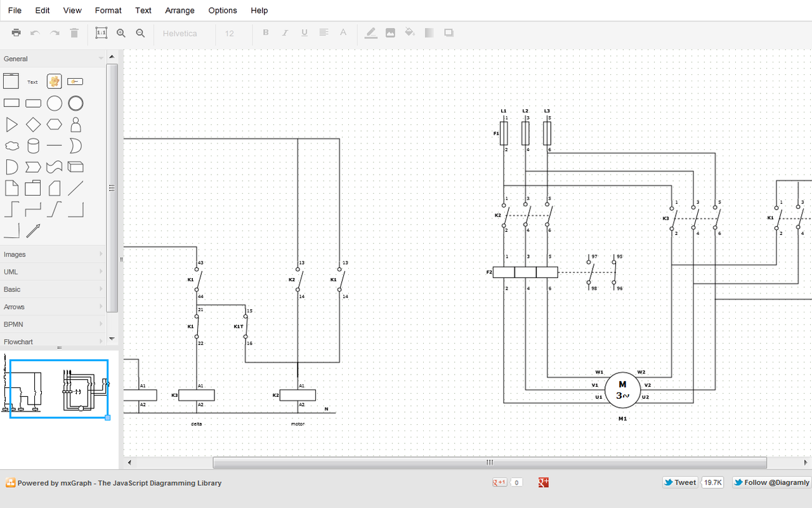Click the Powered by mxGraph link
This screenshot has height=508, width=812.
coord(114,483)
